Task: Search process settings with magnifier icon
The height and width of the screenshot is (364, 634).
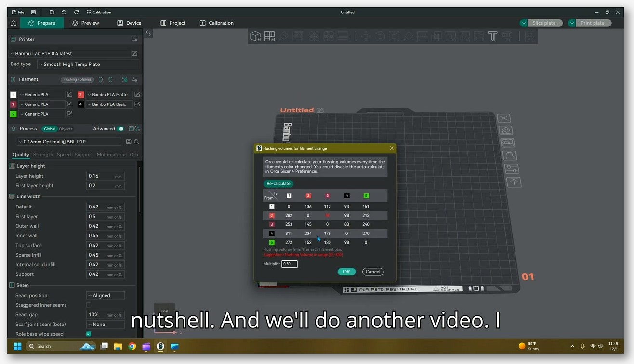Action: pos(136,142)
